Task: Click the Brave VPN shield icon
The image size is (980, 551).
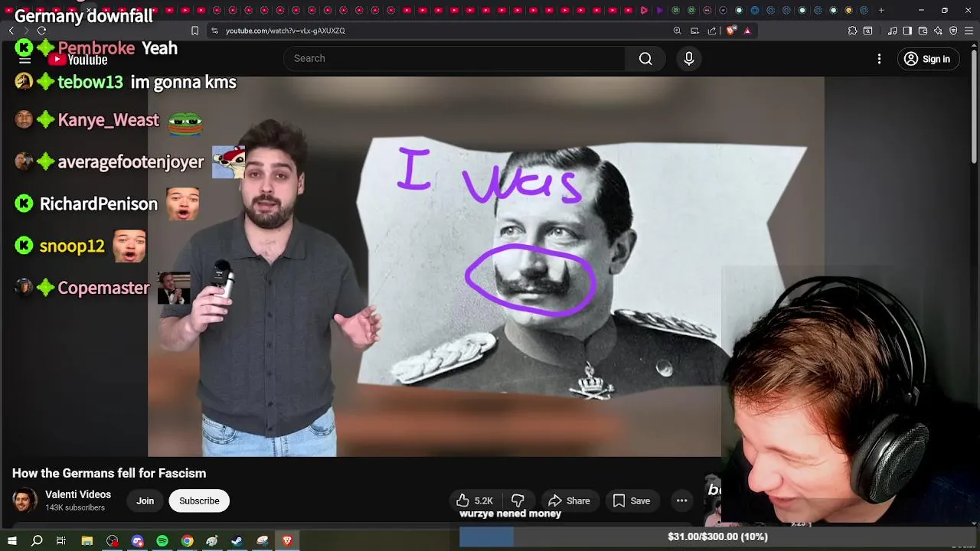Action: [x=953, y=31]
